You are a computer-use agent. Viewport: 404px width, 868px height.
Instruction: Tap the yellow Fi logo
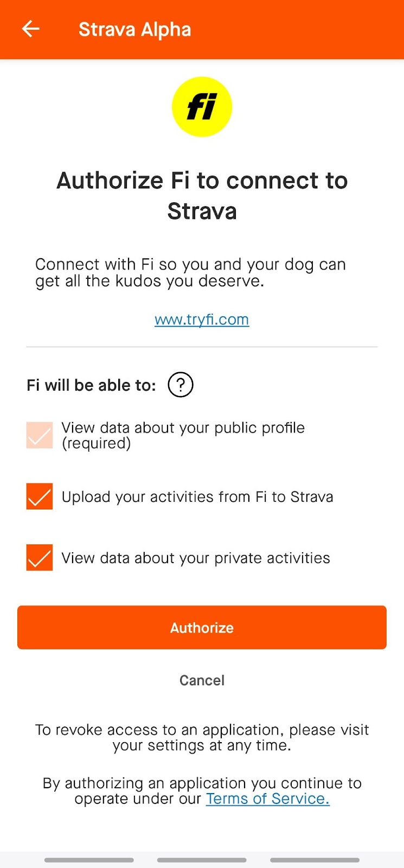pos(202,106)
